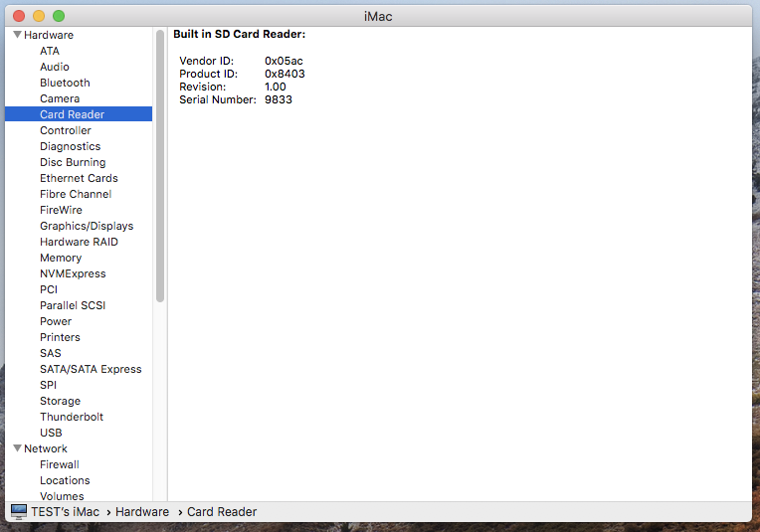Select Volumes under Network
Image resolution: width=760 pixels, height=532 pixels.
tap(62, 496)
